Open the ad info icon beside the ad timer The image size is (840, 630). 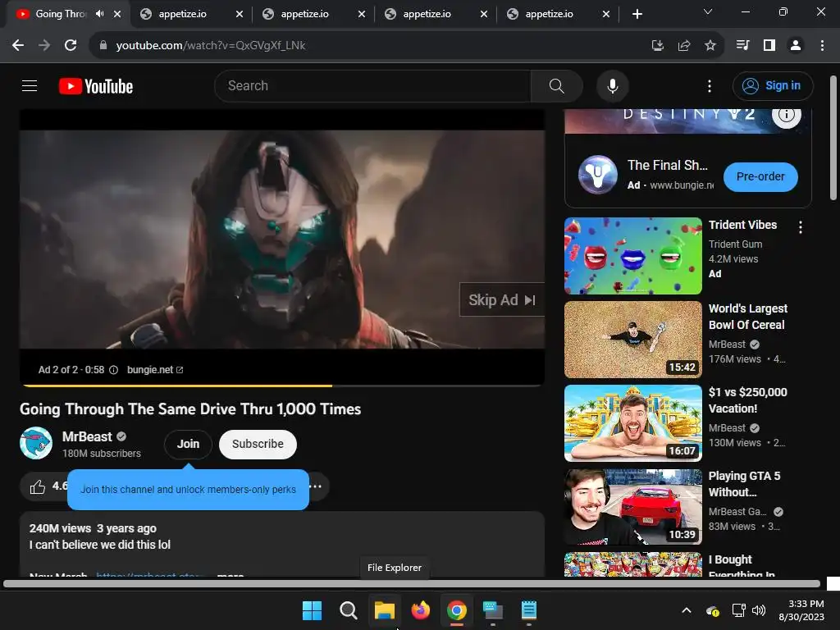113,370
